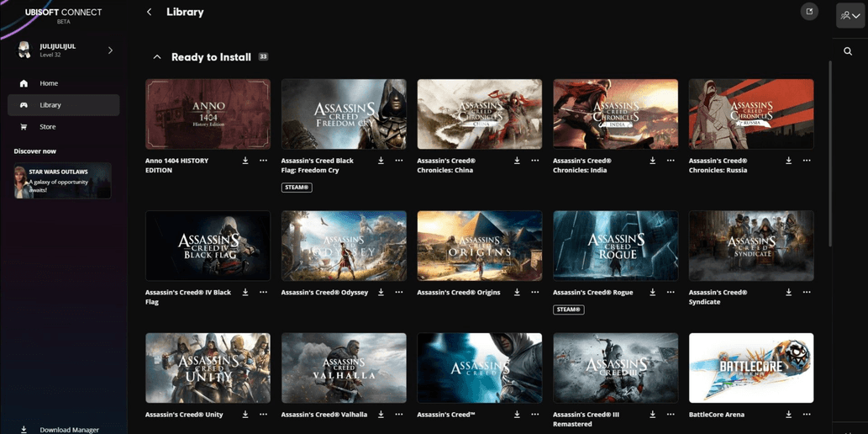Click the 'Assassin's Creed® IV Black Flag' title
This screenshot has height=434, width=868.
coord(188,297)
